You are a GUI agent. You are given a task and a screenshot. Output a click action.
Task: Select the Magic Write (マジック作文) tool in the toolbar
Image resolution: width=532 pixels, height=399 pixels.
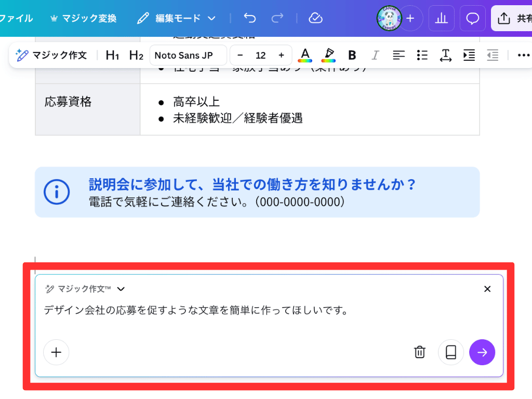click(51, 55)
